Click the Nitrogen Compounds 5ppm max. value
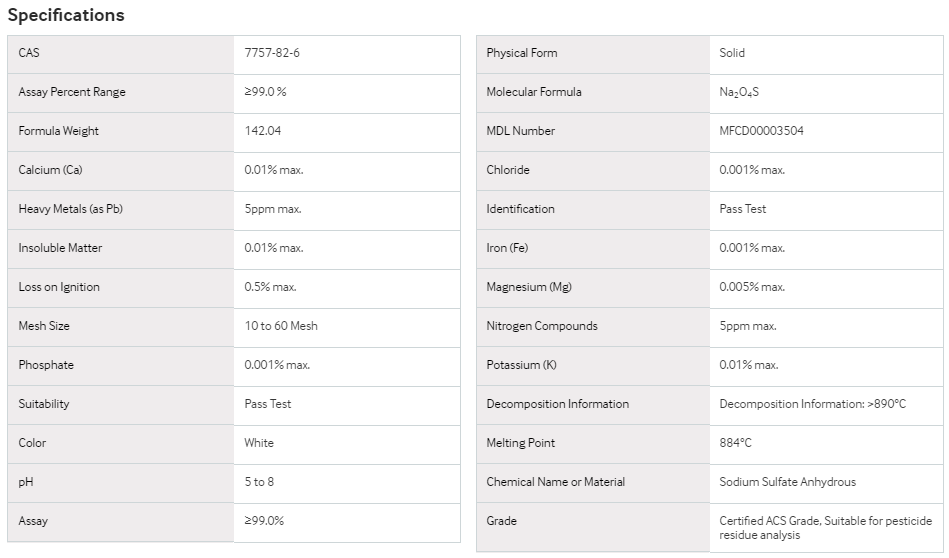This screenshot has width=949, height=558. click(x=747, y=326)
